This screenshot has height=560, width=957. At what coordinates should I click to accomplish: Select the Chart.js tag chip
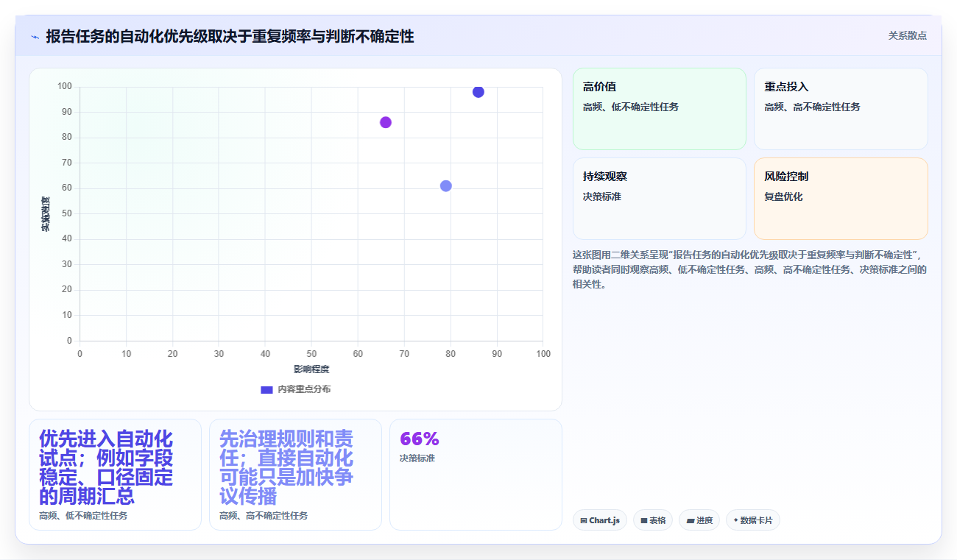click(600, 520)
